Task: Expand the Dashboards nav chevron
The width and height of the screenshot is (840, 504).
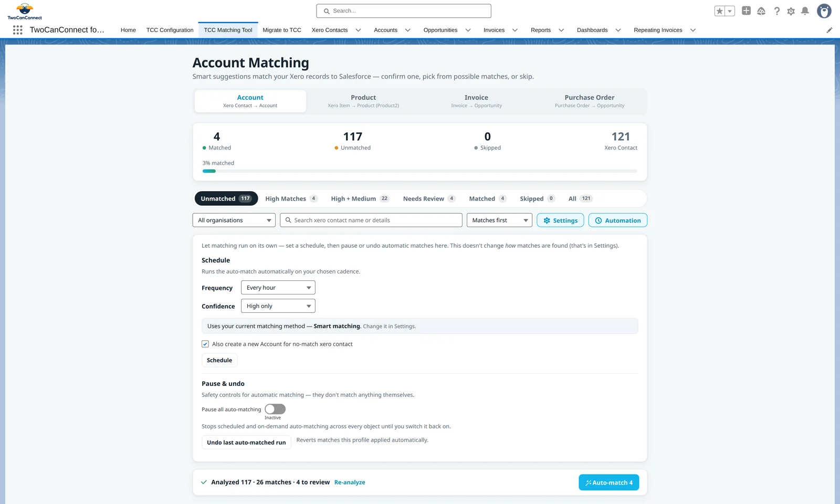Action: point(618,30)
